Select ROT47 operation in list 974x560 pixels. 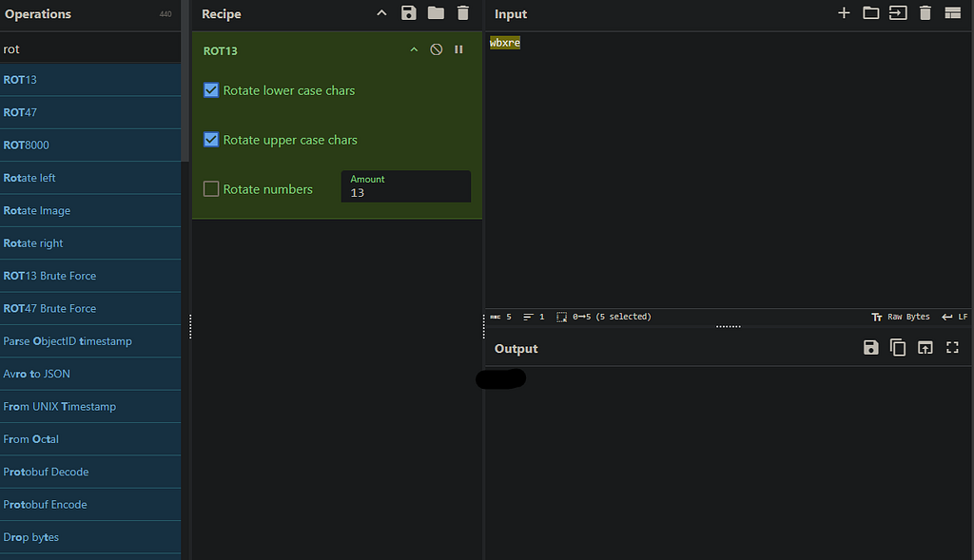pos(90,112)
